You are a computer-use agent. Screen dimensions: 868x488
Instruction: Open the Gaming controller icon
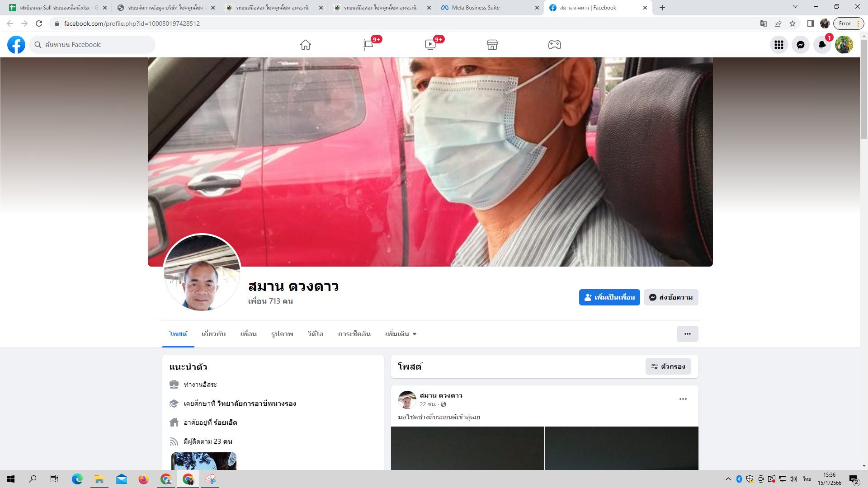(554, 45)
